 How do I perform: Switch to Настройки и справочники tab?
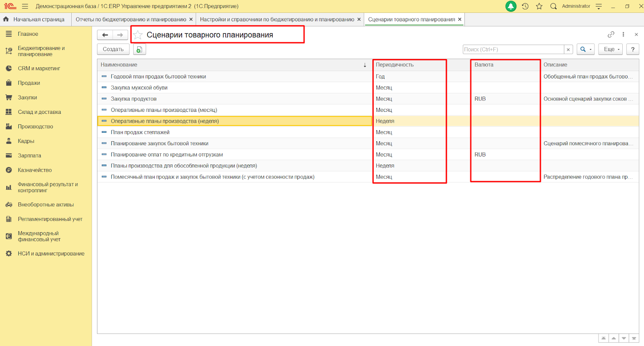(277, 19)
